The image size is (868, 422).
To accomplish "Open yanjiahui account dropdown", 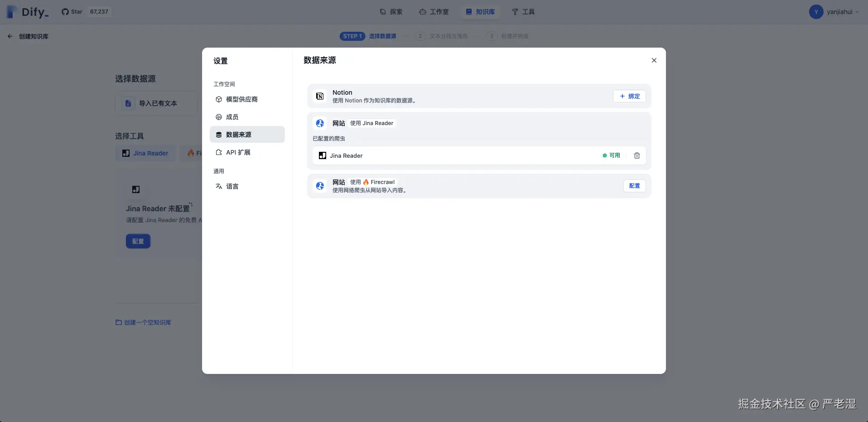I will pos(834,12).
